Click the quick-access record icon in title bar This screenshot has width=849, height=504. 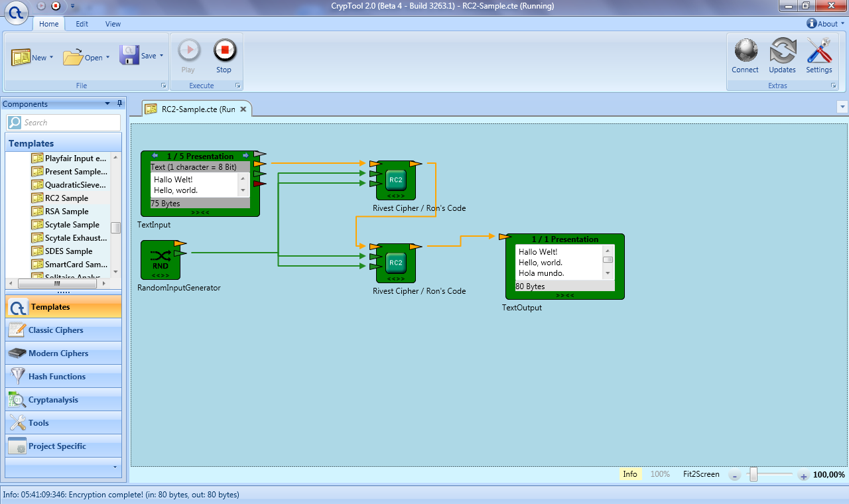point(56,6)
